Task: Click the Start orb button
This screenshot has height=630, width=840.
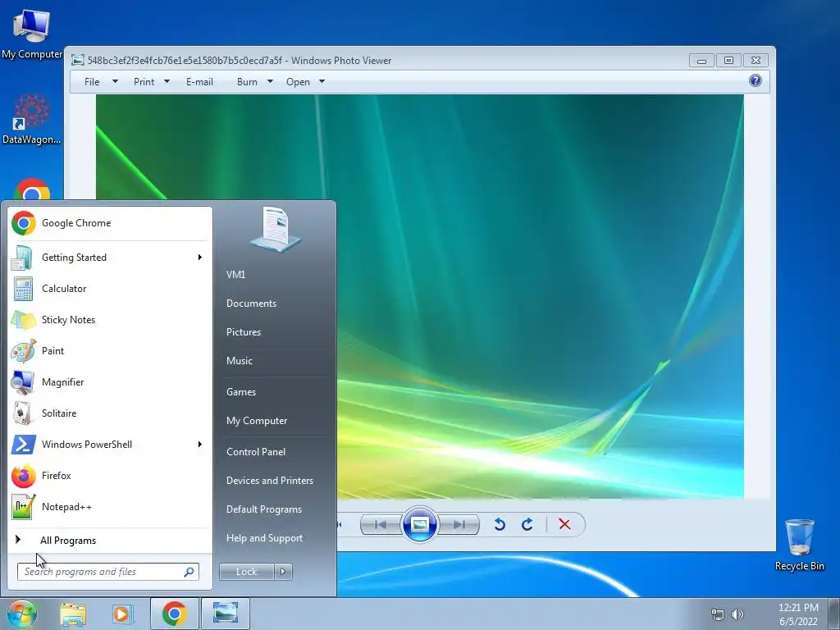Action: pyautogui.click(x=21, y=614)
